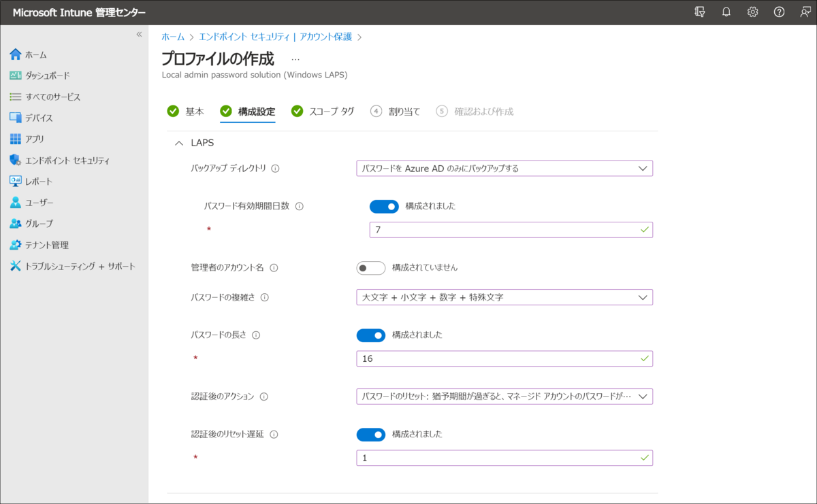Image resolution: width=817 pixels, height=504 pixels.
Task: Open the パスワードの複雑さ dropdown
Action: point(504,297)
